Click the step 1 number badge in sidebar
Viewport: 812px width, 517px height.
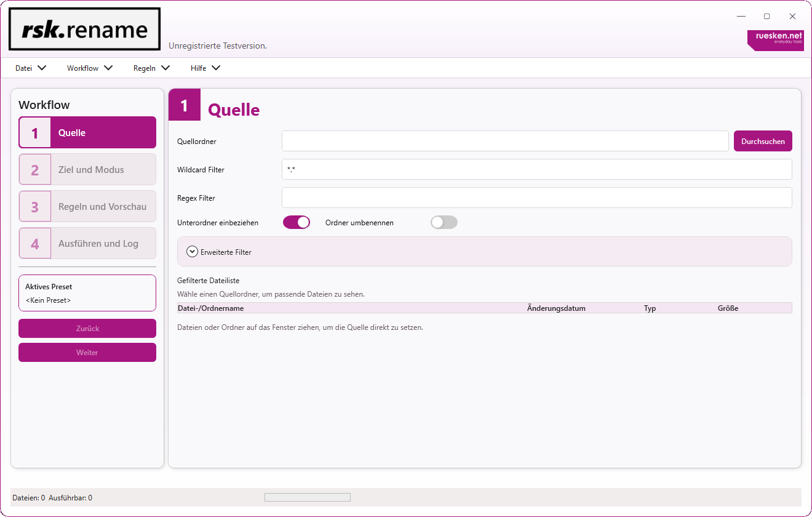35,133
